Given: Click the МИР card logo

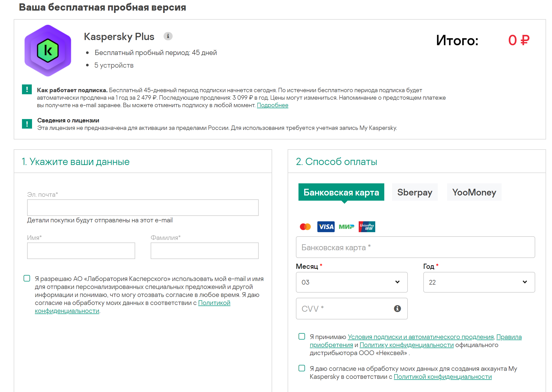Looking at the screenshot, I should [346, 227].
